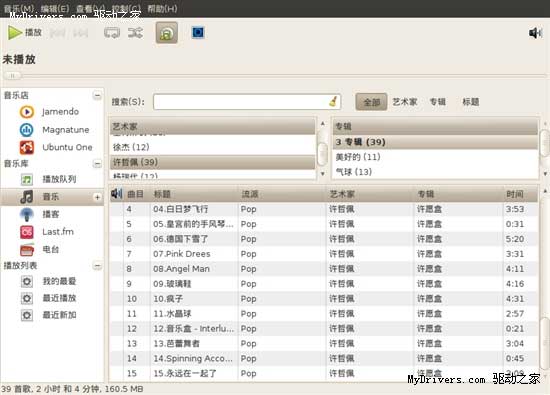The image size is (550, 395).
Task: Open the Help (帮助) menu
Action: pos(162,8)
